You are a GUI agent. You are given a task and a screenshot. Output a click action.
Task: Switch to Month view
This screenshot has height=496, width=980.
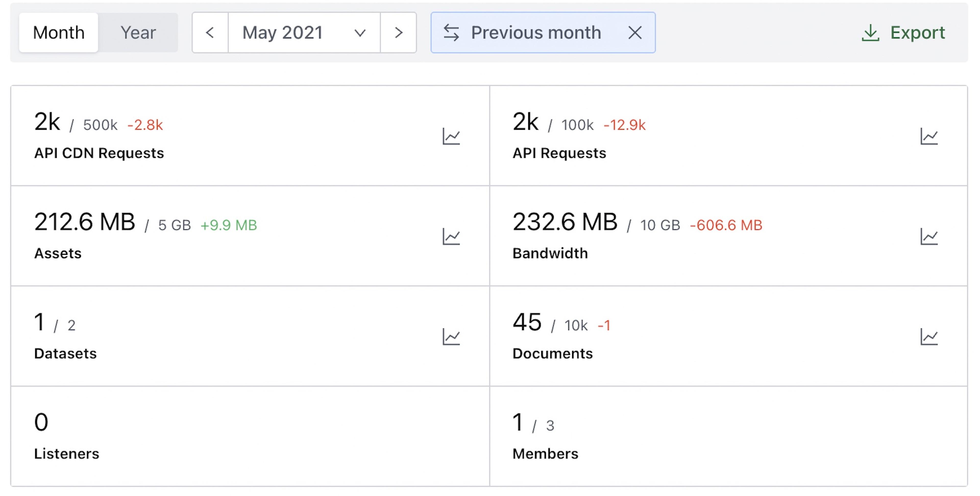59,33
